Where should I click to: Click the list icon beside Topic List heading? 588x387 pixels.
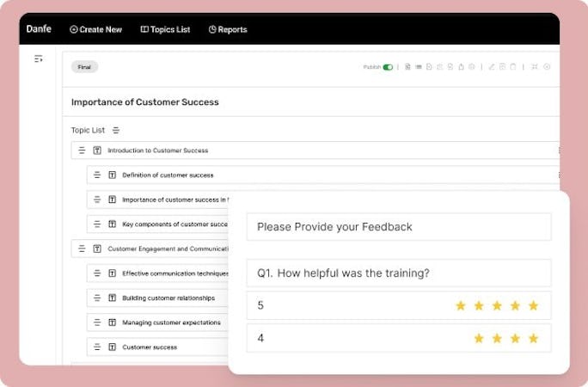pos(116,131)
